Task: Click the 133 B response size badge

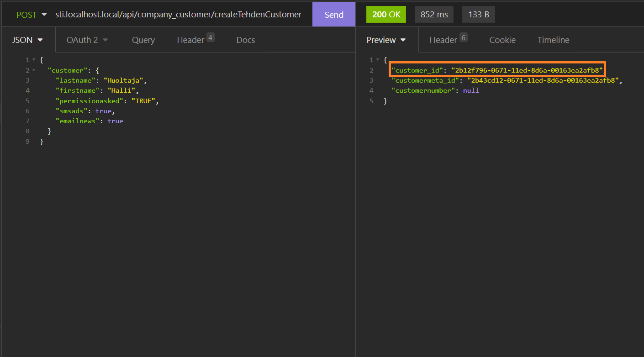Action: 478,15
